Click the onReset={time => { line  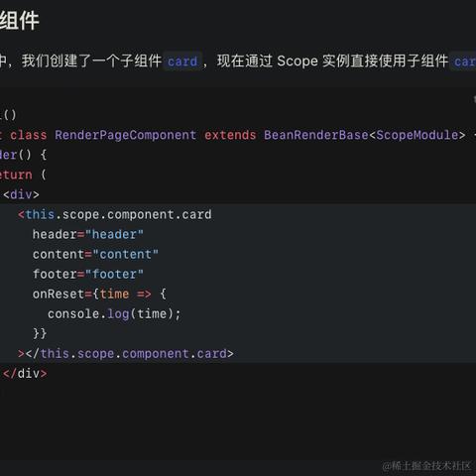(x=99, y=294)
